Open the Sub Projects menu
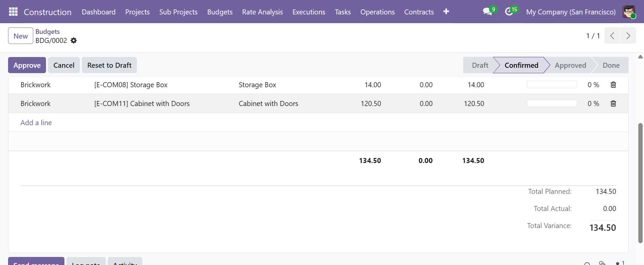 [x=178, y=12]
